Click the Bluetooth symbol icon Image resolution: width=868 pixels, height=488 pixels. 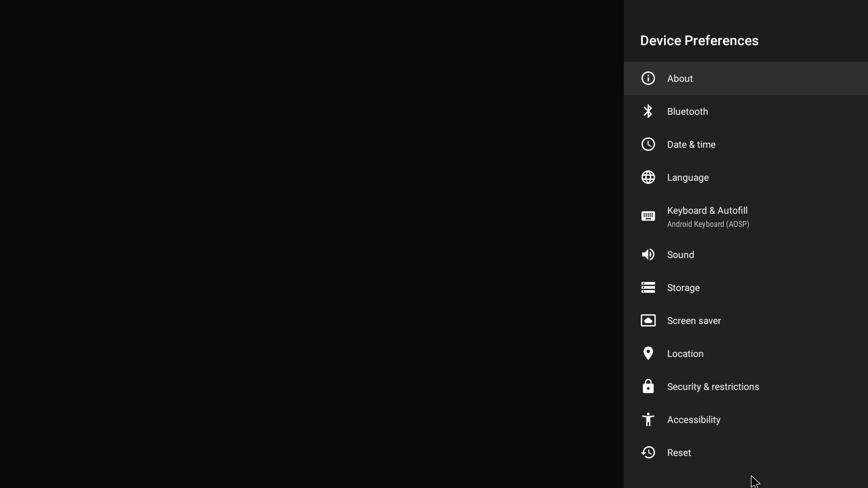[x=648, y=111]
